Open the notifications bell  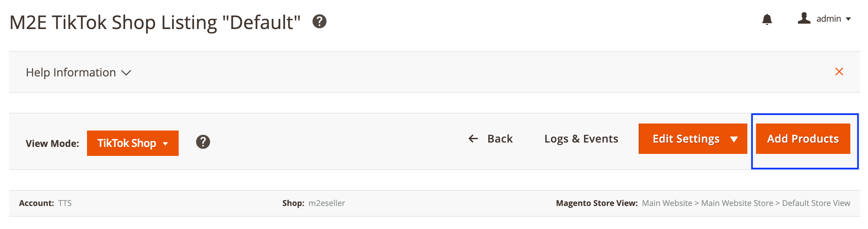[767, 19]
